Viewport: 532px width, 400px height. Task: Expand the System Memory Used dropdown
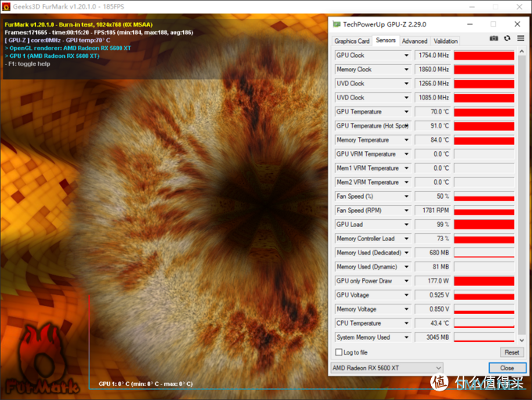(406, 337)
